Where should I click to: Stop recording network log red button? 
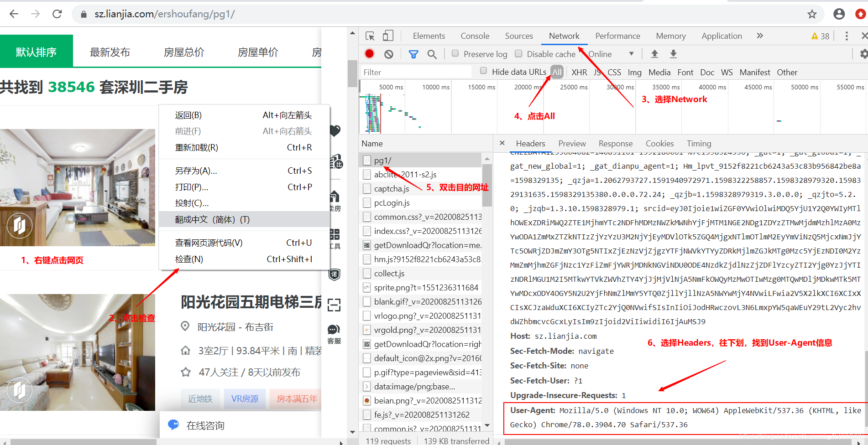pos(370,54)
